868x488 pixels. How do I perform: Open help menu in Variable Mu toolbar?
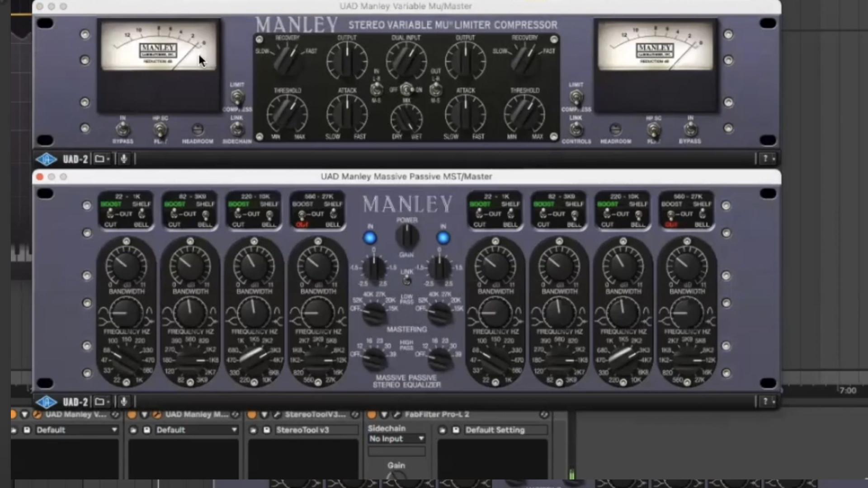click(768, 159)
